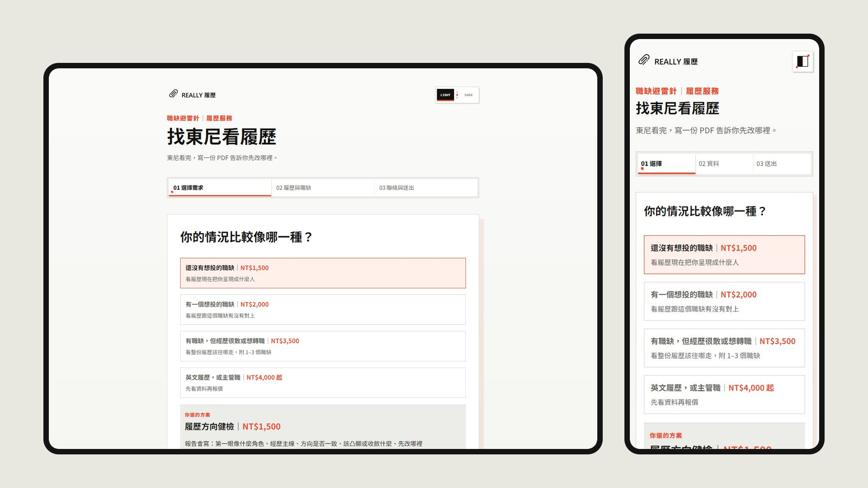Click 履歷服務 breadcrumb in the desktop view

tap(219, 118)
